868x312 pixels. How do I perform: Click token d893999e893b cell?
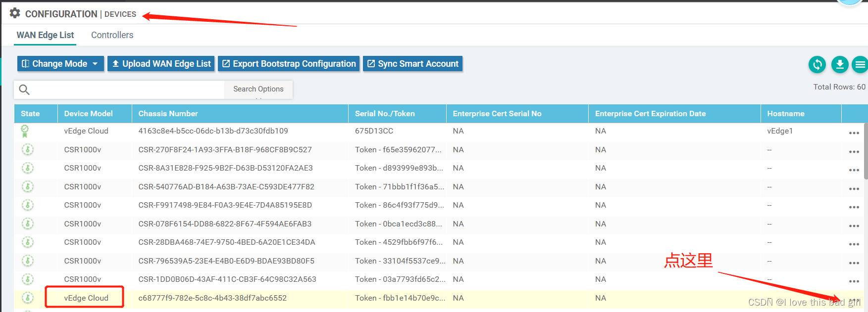(399, 168)
